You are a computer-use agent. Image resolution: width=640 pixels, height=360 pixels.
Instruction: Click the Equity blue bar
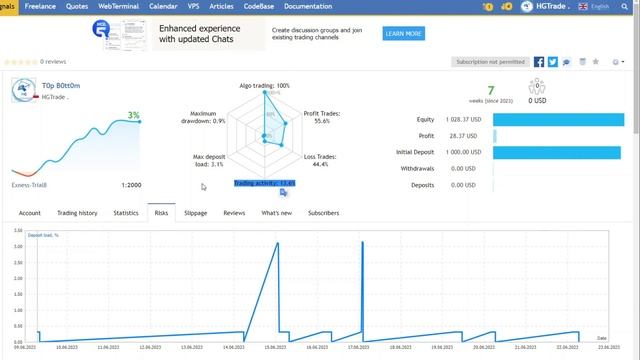[558, 120]
